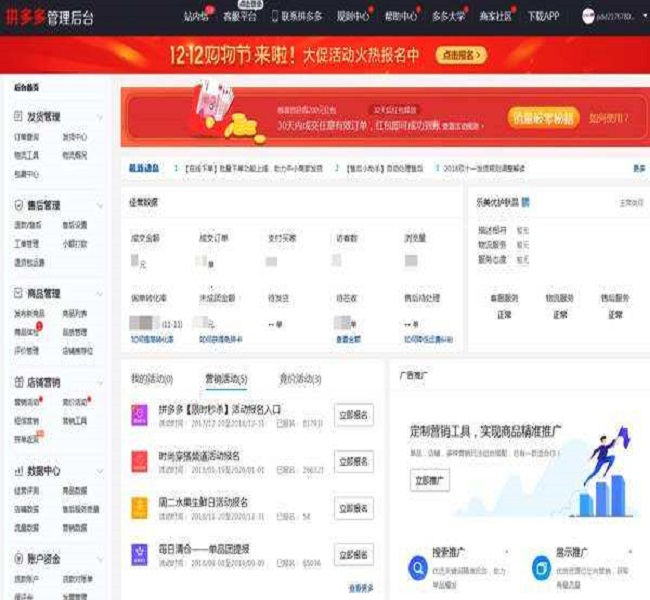This screenshot has height=600, width=650.
Task: Click the 搜索推广 magnifier icon
Action: (x=418, y=568)
